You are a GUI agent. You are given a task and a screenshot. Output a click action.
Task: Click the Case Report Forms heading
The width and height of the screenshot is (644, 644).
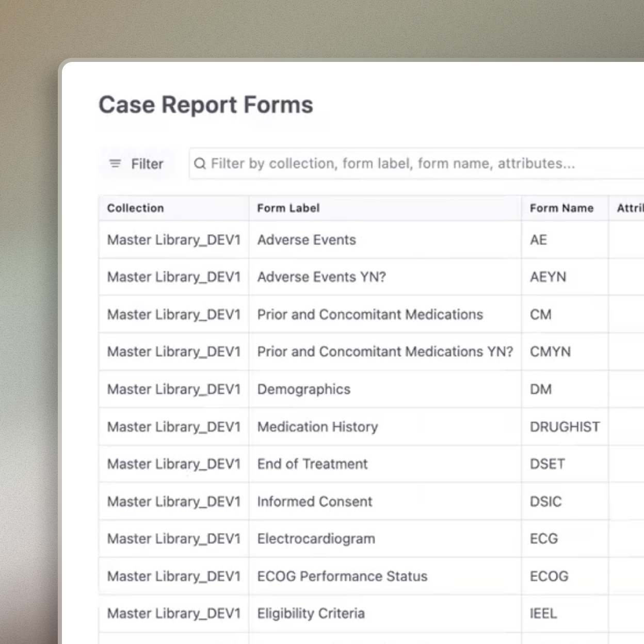point(206,105)
